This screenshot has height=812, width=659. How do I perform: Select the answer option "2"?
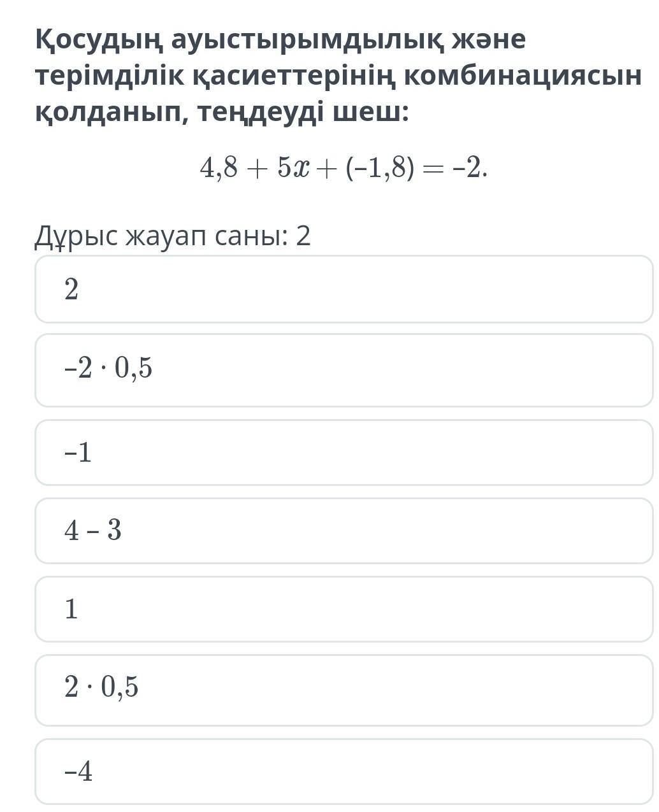click(344, 289)
